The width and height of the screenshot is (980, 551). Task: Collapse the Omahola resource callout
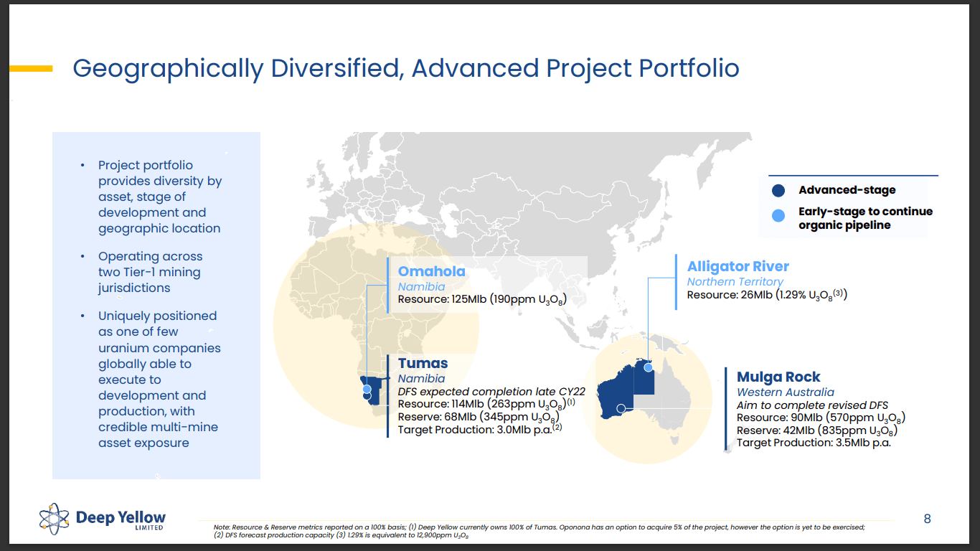(482, 283)
